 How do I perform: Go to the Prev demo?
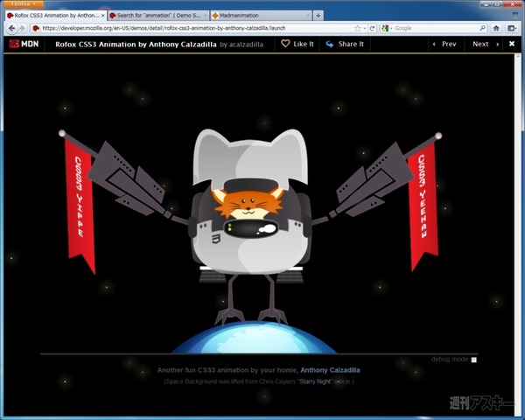click(444, 44)
